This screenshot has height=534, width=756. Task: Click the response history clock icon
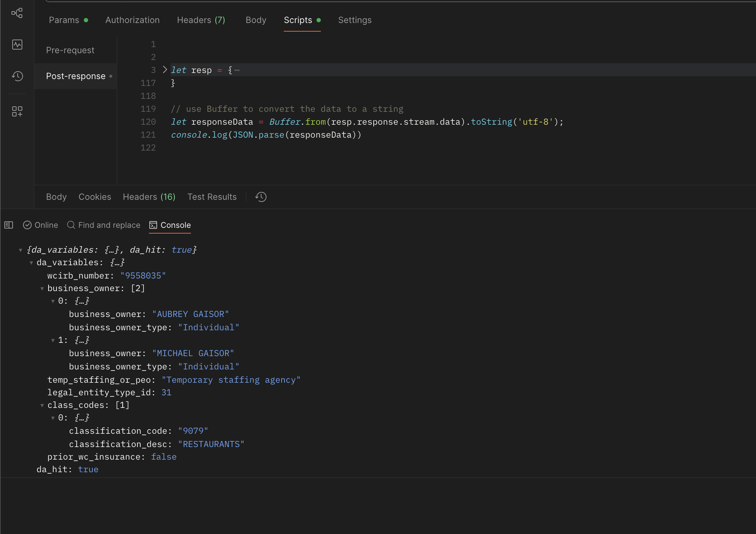(261, 197)
